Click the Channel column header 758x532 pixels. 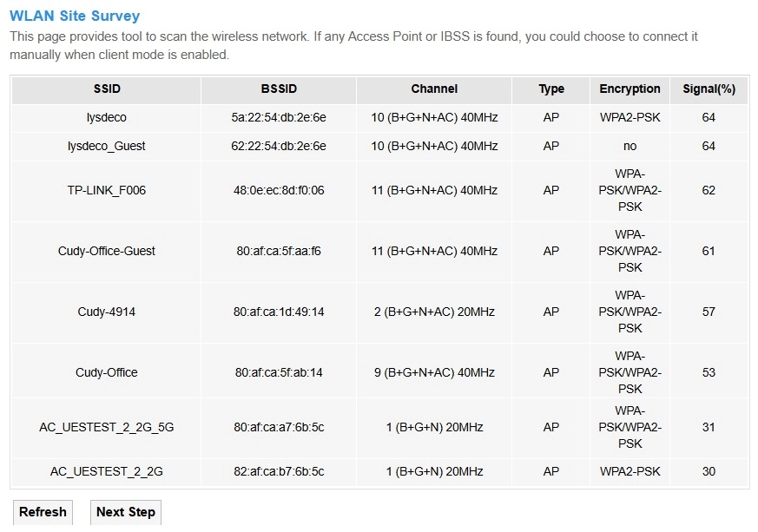pos(434,89)
